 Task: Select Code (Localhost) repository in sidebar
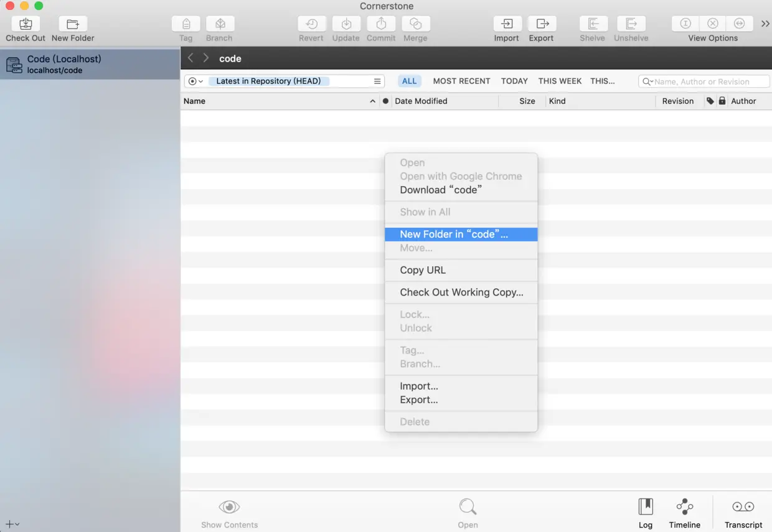click(x=90, y=64)
